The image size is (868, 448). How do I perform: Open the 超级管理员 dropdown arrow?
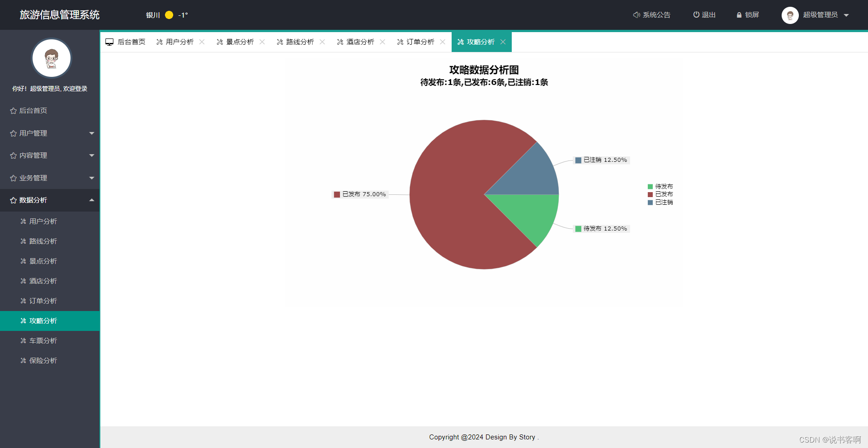click(x=846, y=15)
